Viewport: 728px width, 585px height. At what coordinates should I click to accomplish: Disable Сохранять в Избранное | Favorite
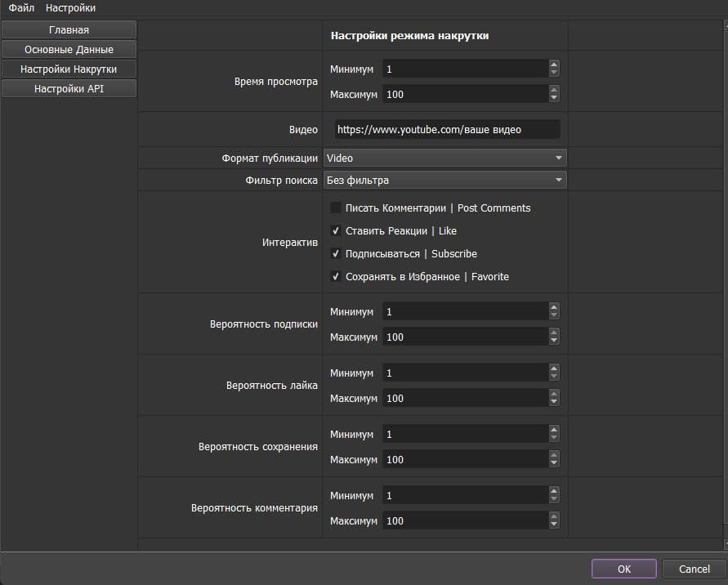coord(336,277)
